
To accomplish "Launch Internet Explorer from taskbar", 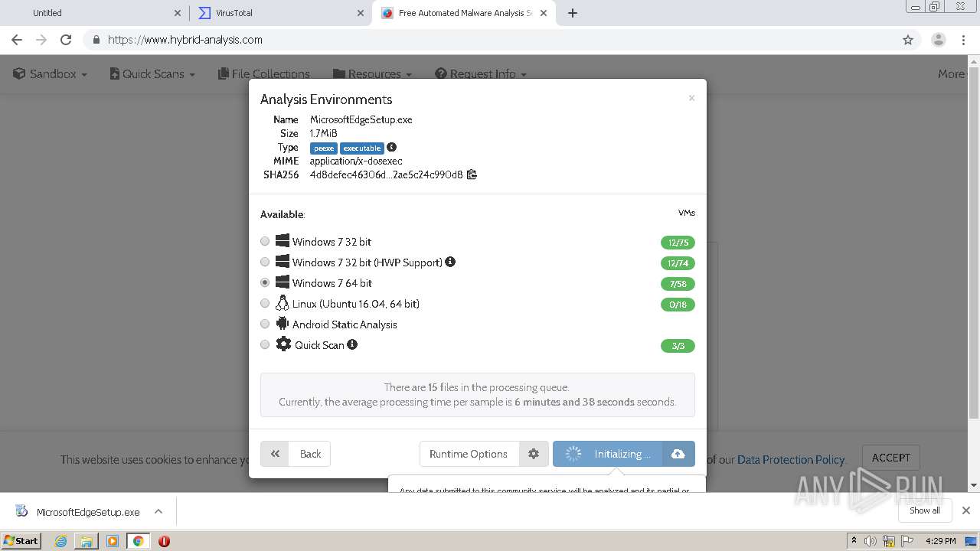I will [60, 541].
